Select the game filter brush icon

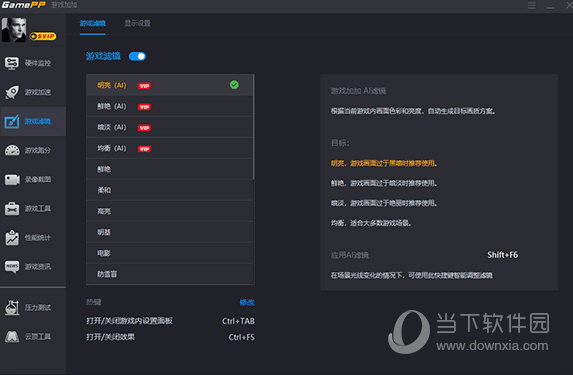[12, 121]
